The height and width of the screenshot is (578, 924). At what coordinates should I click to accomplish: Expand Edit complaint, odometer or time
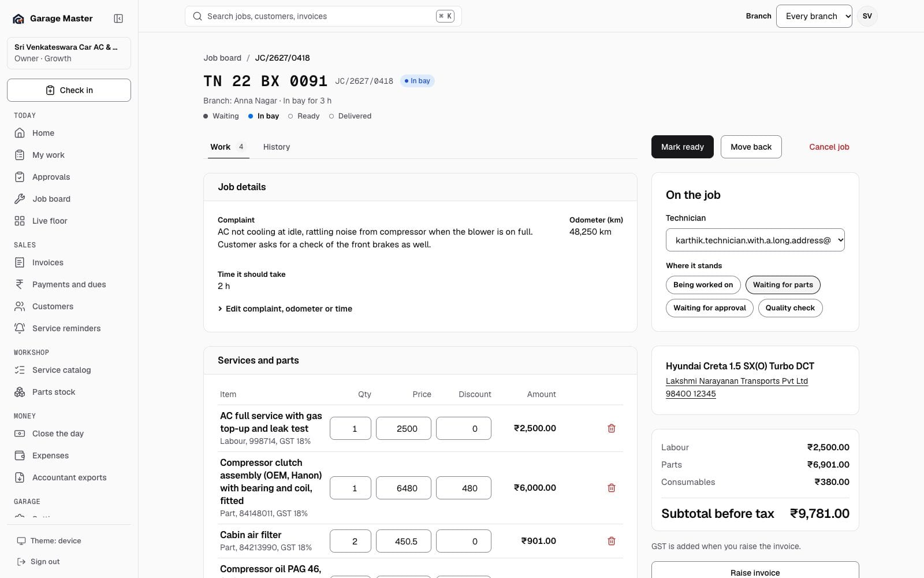tap(285, 309)
